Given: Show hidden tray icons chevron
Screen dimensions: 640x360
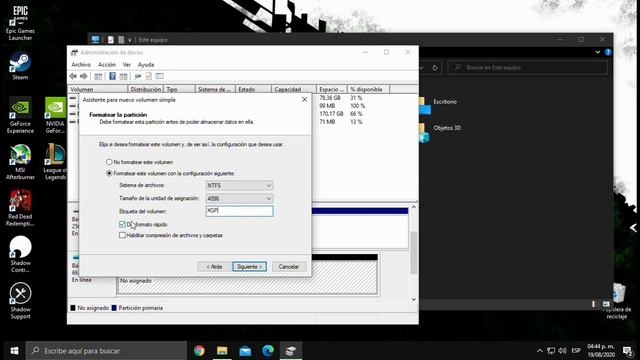Looking at the screenshot, I should [x=540, y=351].
